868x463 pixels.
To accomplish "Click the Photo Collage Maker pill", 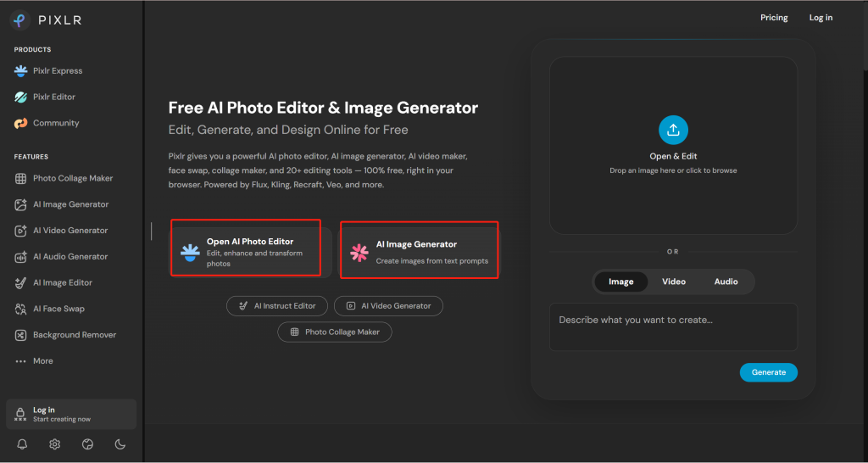I will pos(335,332).
